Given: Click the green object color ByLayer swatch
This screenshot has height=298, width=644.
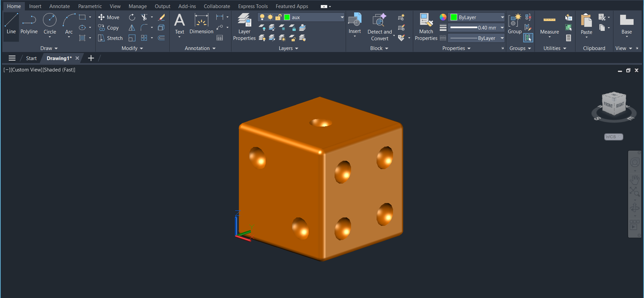Looking at the screenshot, I should [454, 17].
